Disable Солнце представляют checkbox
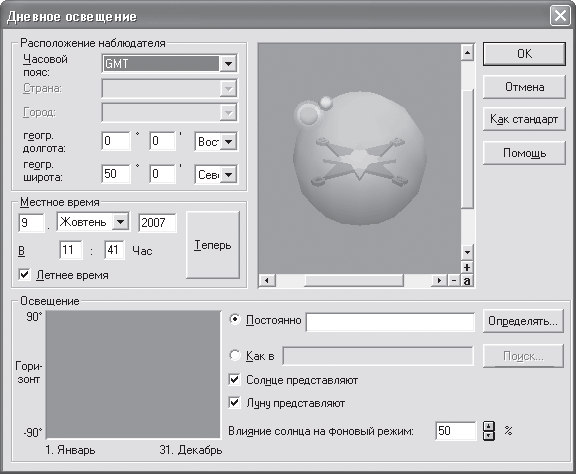576x474 pixels. click(x=234, y=380)
